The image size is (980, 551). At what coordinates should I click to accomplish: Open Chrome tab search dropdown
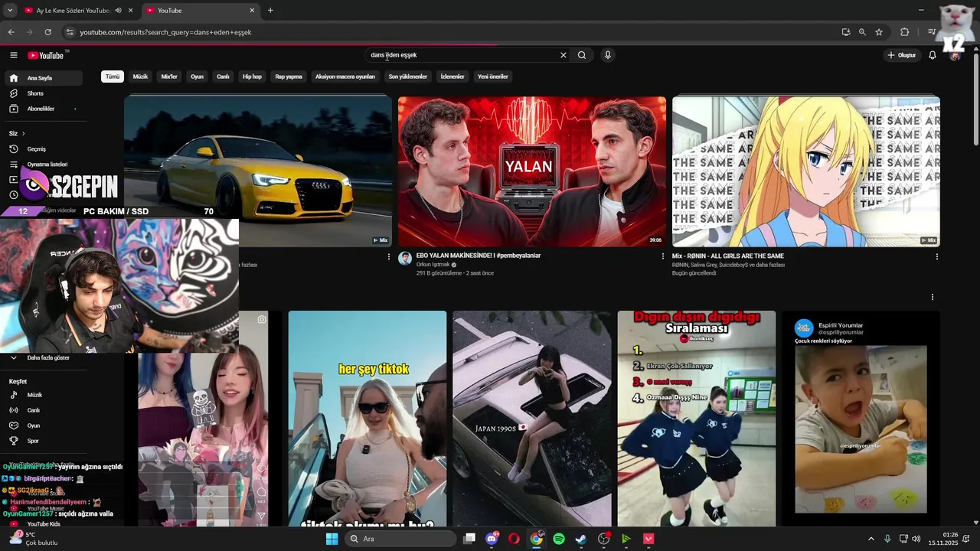(11, 11)
